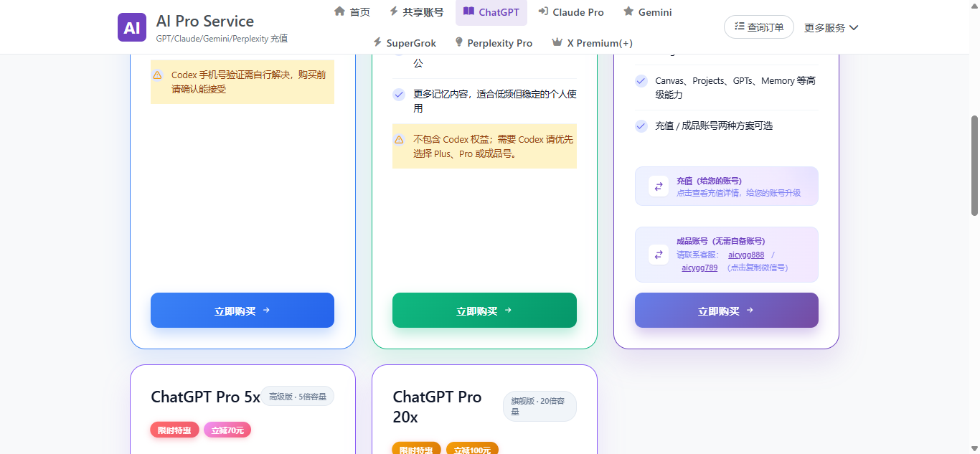Viewport: 980px width, 454px height.
Task: Click the 立减100元 badge
Action: (472, 450)
